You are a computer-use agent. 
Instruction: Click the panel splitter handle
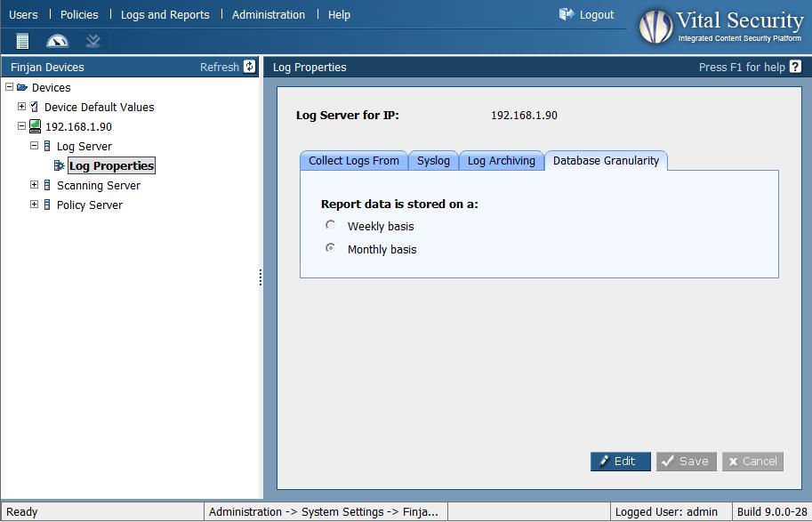click(x=261, y=277)
